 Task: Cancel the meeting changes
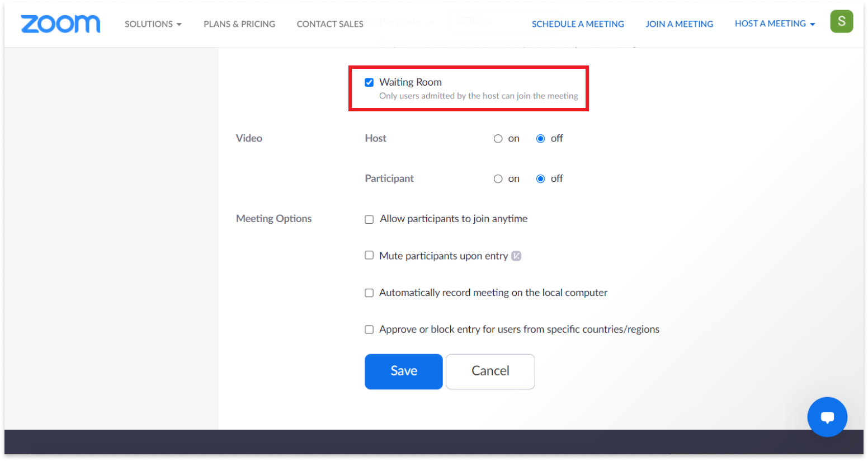click(x=490, y=371)
